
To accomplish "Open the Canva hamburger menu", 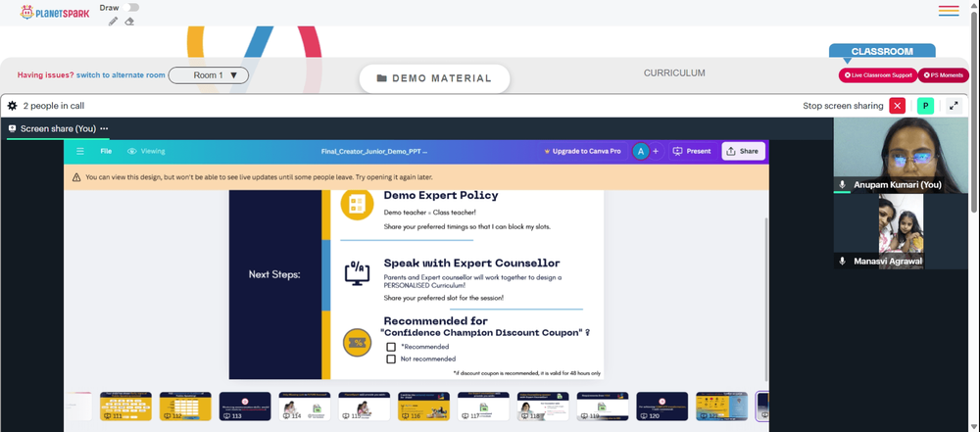I will pos(80,151).
